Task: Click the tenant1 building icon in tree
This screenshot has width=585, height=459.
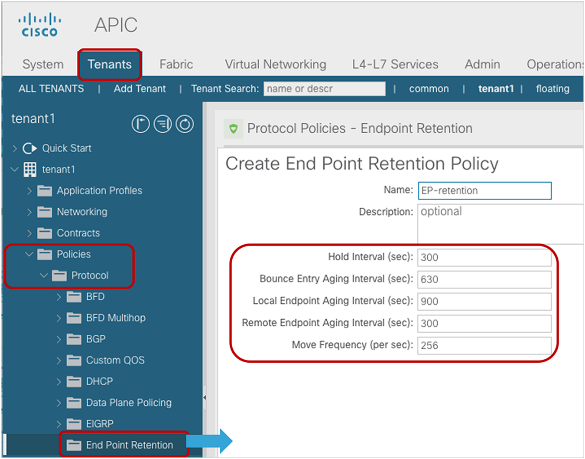Action: pos(30,169)
